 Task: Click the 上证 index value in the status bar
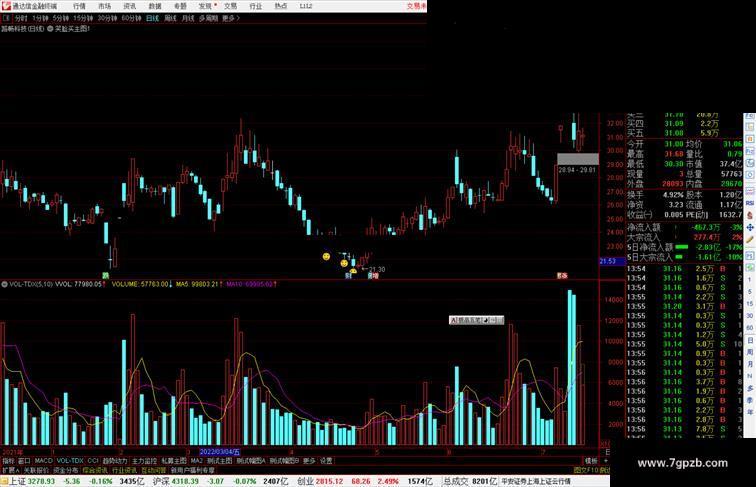coord(41,481)
